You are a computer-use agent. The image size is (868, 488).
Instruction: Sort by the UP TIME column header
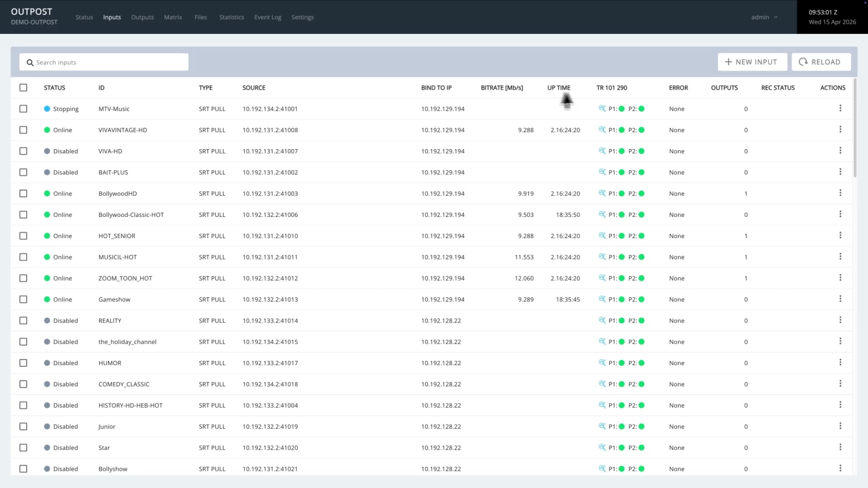559,88
